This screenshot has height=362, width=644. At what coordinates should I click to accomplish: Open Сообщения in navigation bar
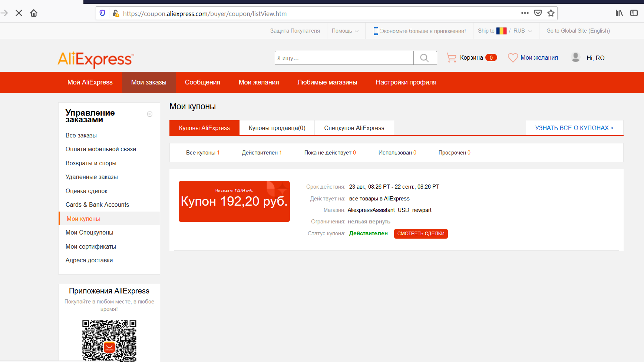coord(202,82)
